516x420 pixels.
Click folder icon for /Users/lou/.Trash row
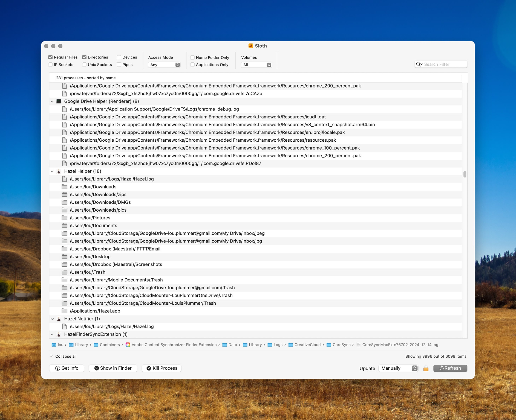tap(65, 272)
